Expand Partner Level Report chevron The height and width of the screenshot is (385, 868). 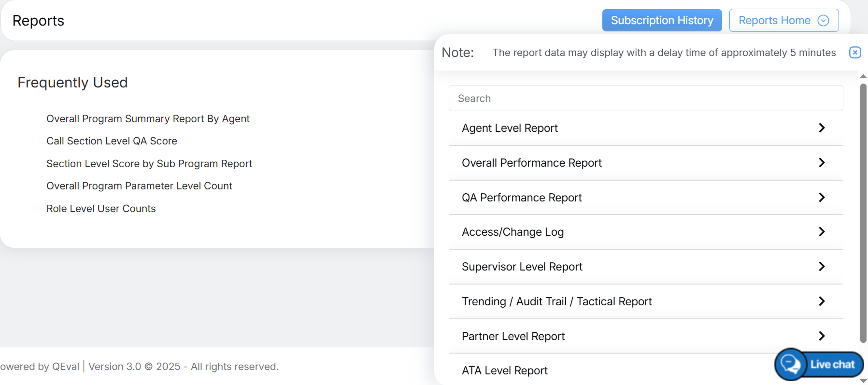pyautogui.click(x=821, y=336)
